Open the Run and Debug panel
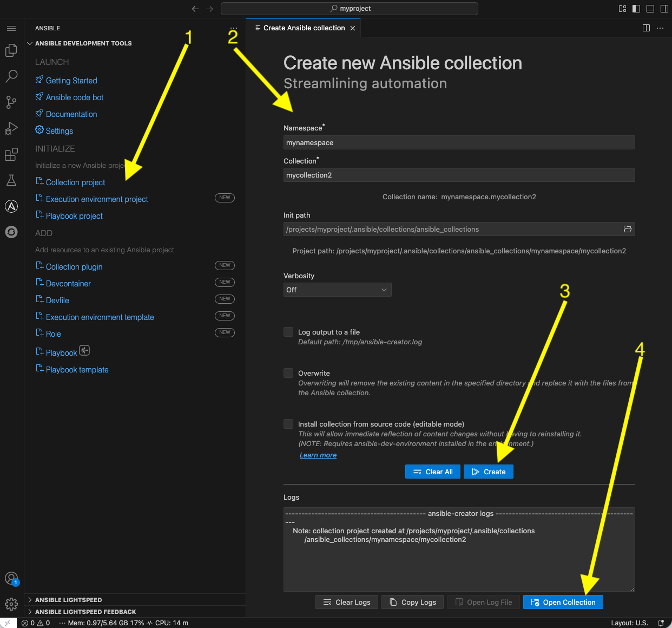 [x=11, y=128]
